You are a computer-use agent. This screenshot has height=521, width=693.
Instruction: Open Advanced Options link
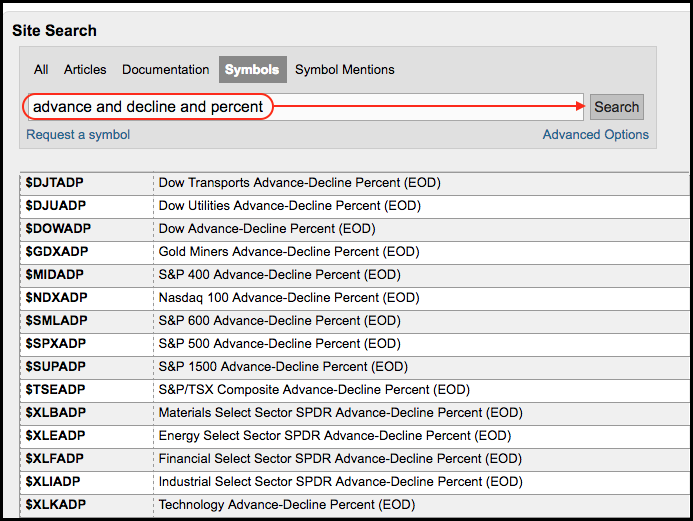point(595,134)
